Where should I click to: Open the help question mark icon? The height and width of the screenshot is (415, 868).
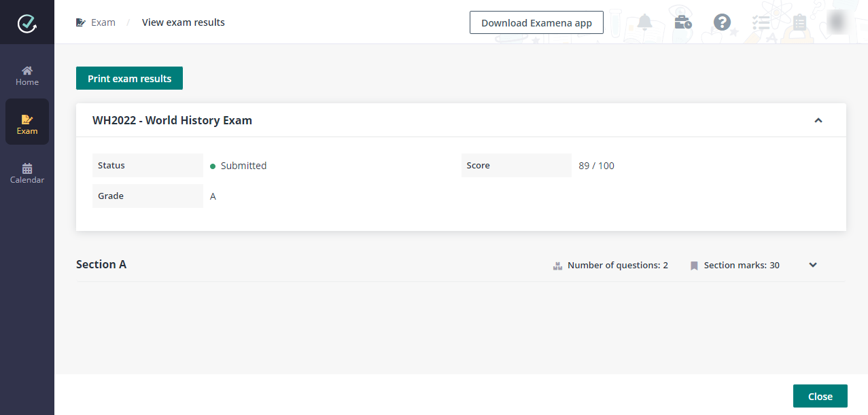coord(722,22)
